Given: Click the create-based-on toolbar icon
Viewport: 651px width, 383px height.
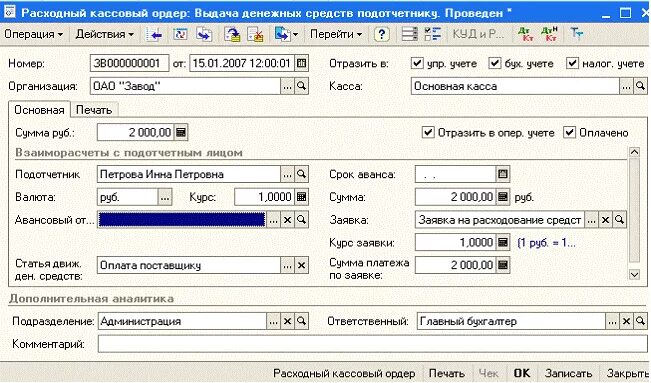Looking at the screenshot, I should coord(282,34).
